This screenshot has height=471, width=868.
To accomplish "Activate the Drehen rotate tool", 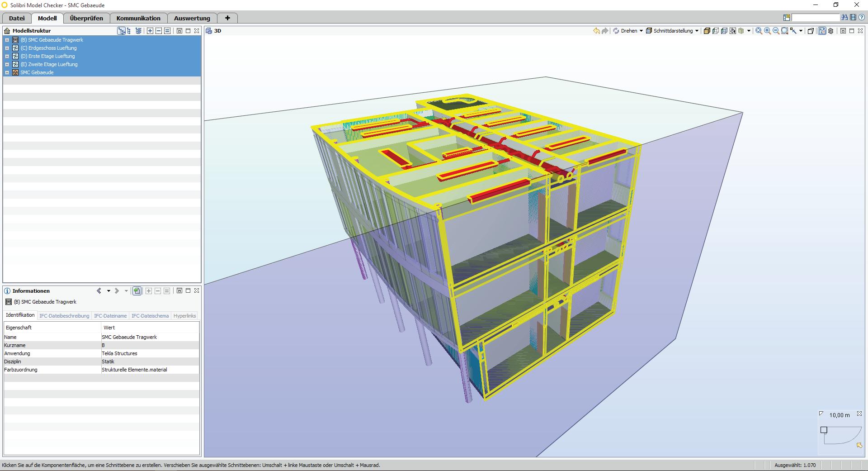I will pos(625,31).
